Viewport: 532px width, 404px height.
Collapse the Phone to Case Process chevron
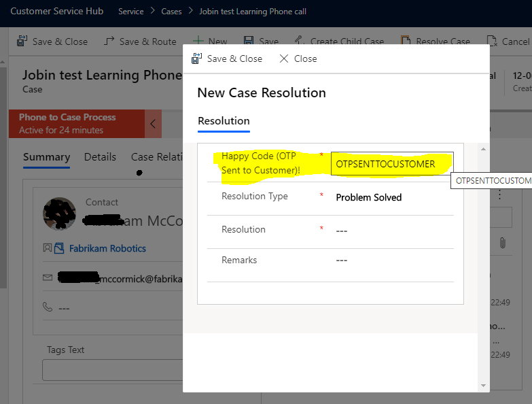coord(153,124)
